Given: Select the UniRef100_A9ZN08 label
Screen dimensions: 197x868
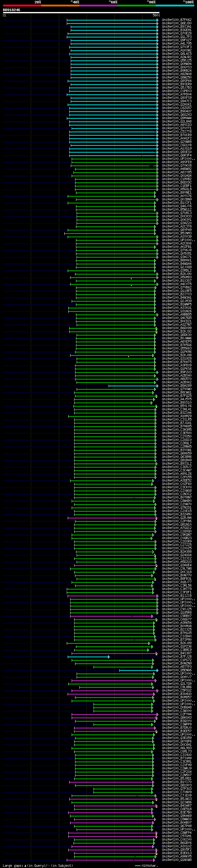Looking at the screenshot, I should 177,74.
